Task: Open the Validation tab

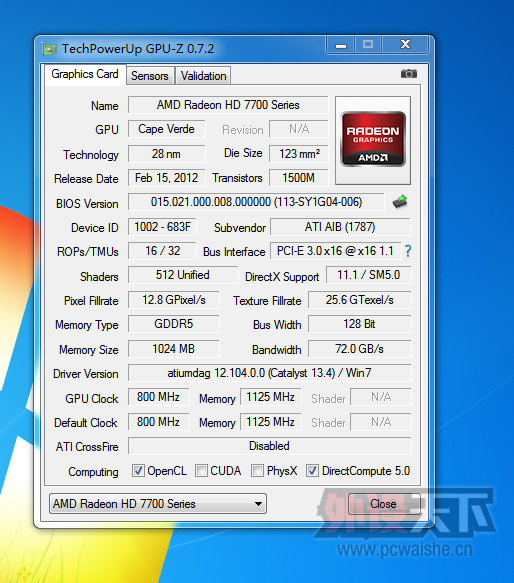Action: [x=203, y=76]
